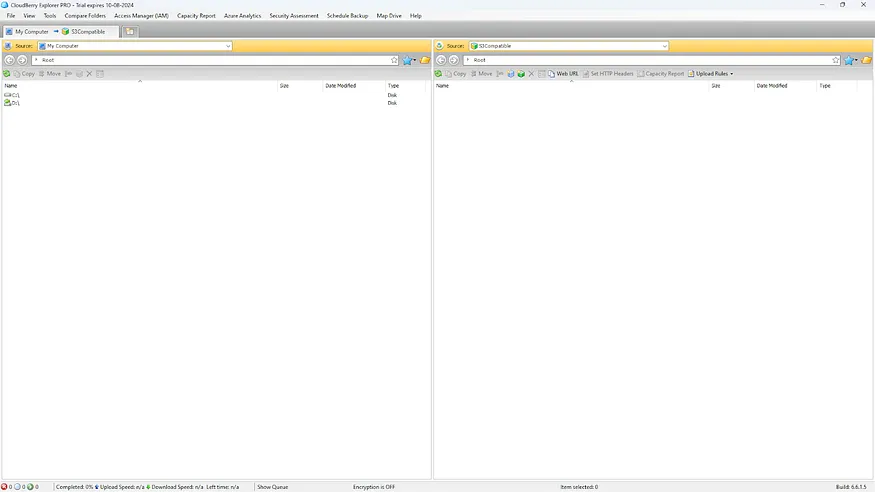
Task: Click the Copy button in right toolbar
Action: point(456,74)
